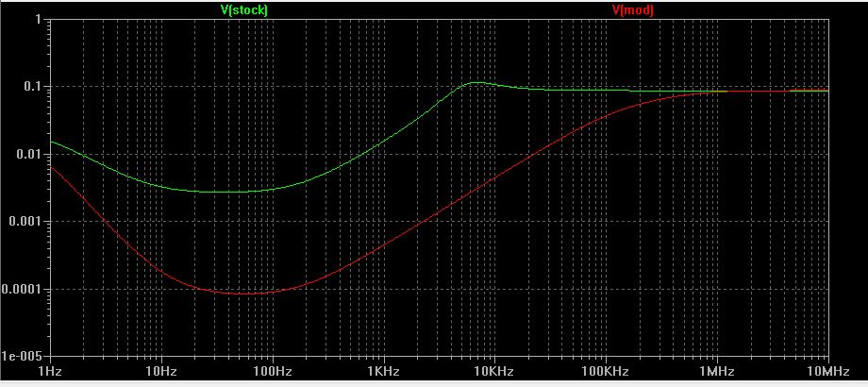Click the green trace's peak near 10KHz

(478, 82)
